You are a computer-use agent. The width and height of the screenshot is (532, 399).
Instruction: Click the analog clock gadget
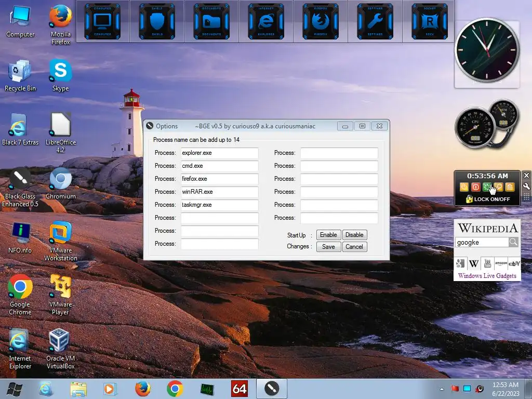point(487,51)
